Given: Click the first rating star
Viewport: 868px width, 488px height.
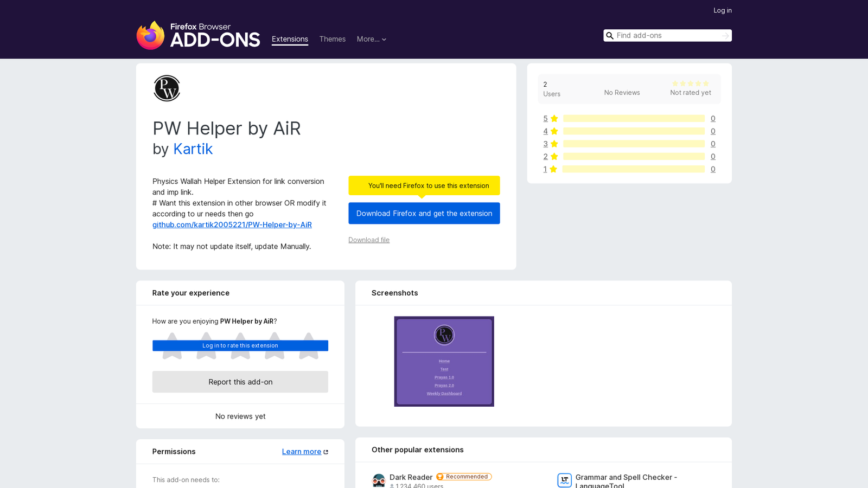Looking at the screenshot, I should coord(173,346).
